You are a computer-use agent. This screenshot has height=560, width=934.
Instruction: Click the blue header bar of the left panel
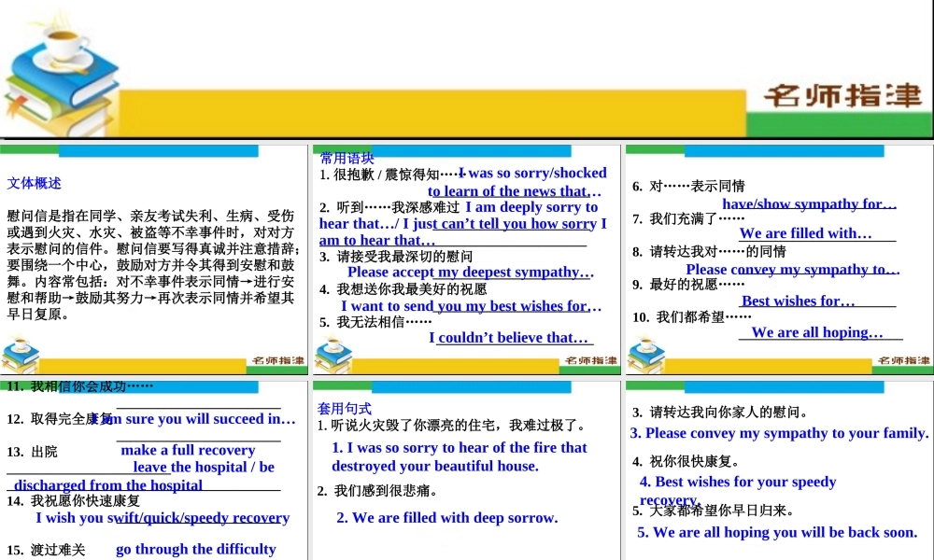[159, 150]
